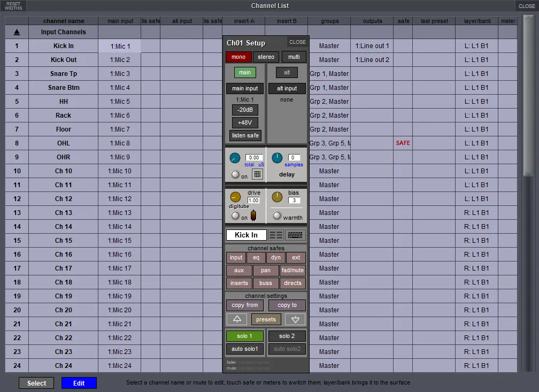
Task: Edit the Kick In channel name field
Action: click(x=246, y=235)
